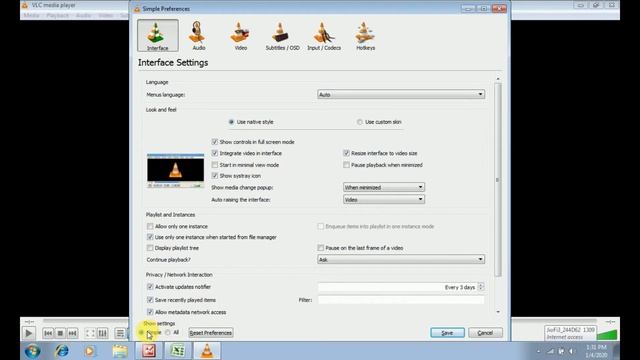Enable Pause on the last frame of a video

pos(360,248)
